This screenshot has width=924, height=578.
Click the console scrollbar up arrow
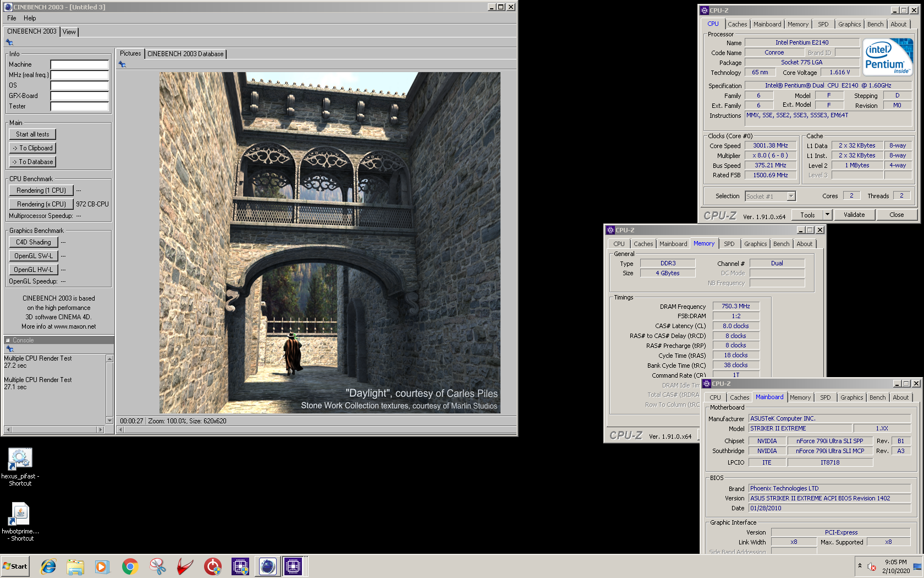(109, 359)
